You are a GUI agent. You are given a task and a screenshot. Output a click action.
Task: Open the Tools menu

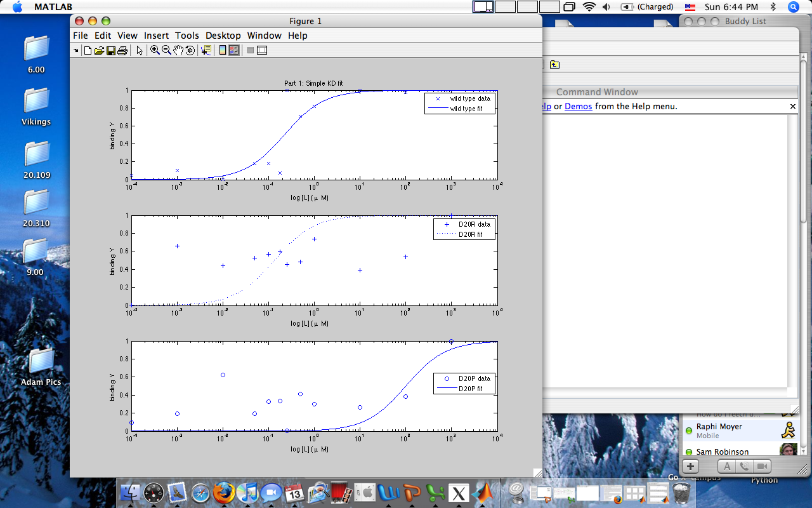187,36
